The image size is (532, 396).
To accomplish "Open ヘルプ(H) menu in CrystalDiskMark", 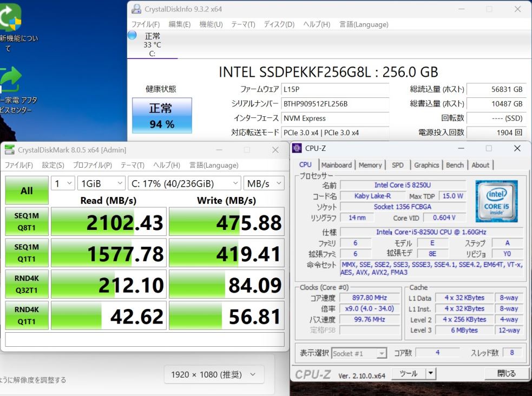I will tap(167, 165).
